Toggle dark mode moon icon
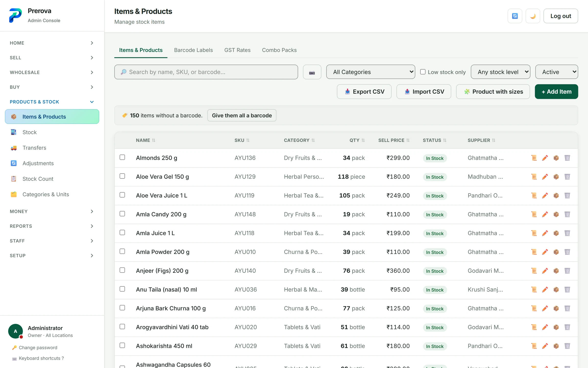 coord(533,16)
